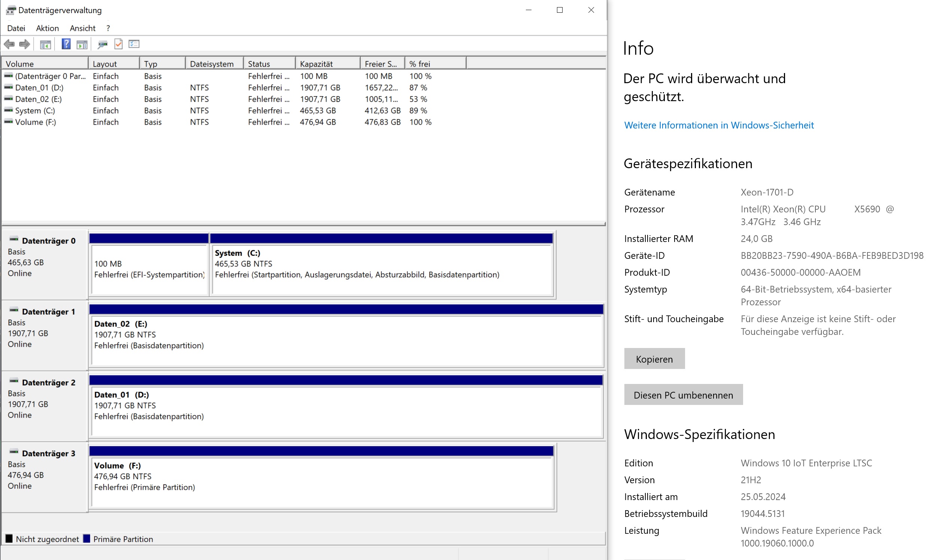Click the Produkt-ID value 00436-50000-00000-AAOEM
This screenshot has width=939, height=560.
801,272
